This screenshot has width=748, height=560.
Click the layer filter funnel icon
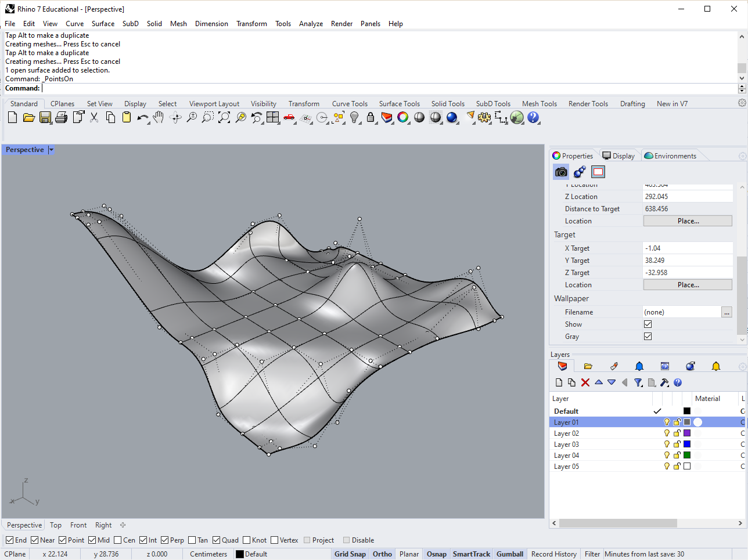click(x=638, y=382)
